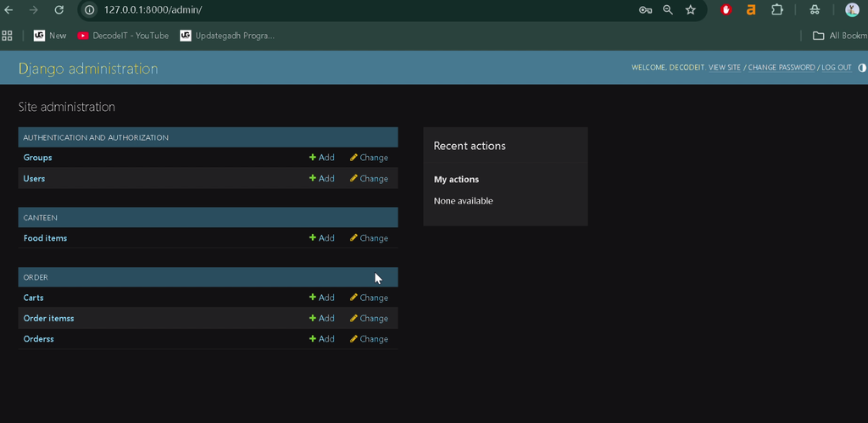Click Change for Groups

(x=370, y=157)
